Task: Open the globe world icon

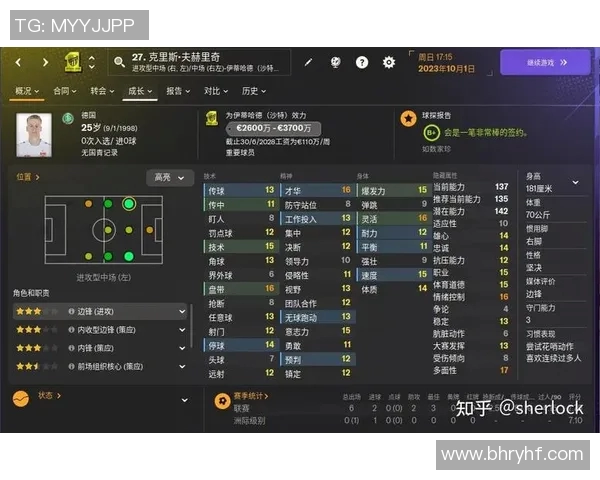Action: click(335, 62)
